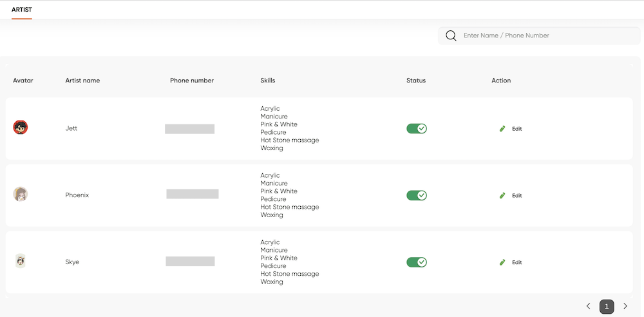Go to the next page arrow
This screenshot has height=317, width=644.
(625, 306)
